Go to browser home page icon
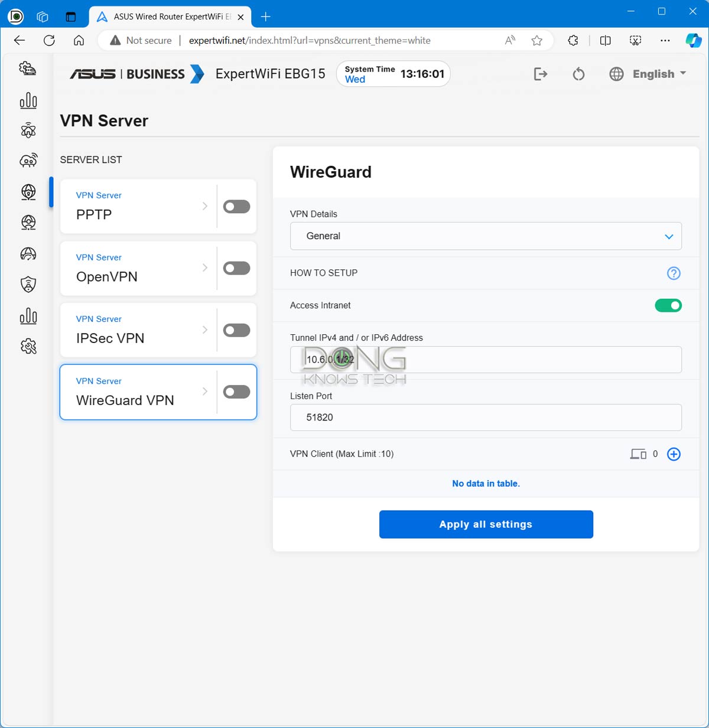 79,40
